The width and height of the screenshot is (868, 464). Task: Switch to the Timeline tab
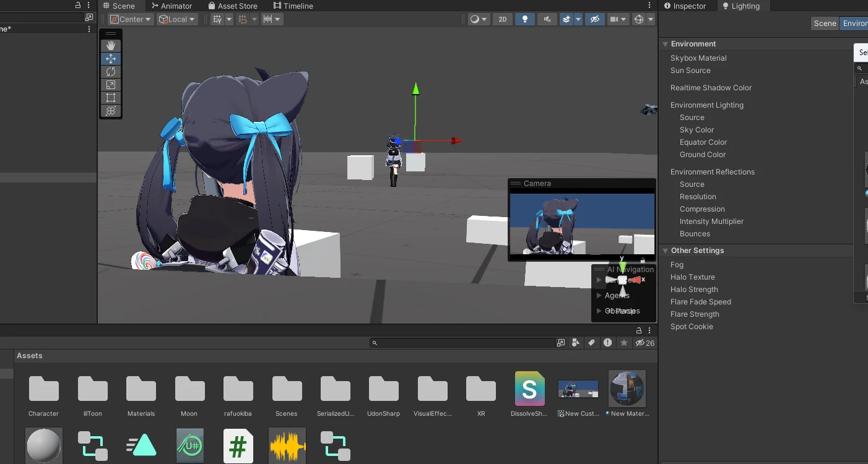pos(293,6)
